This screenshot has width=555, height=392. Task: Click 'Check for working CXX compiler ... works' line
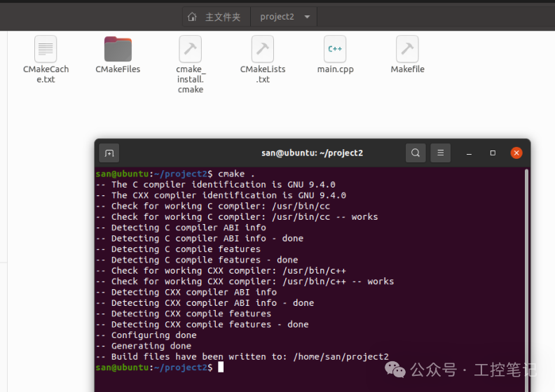pyautogui.click(x=245, y=281)
